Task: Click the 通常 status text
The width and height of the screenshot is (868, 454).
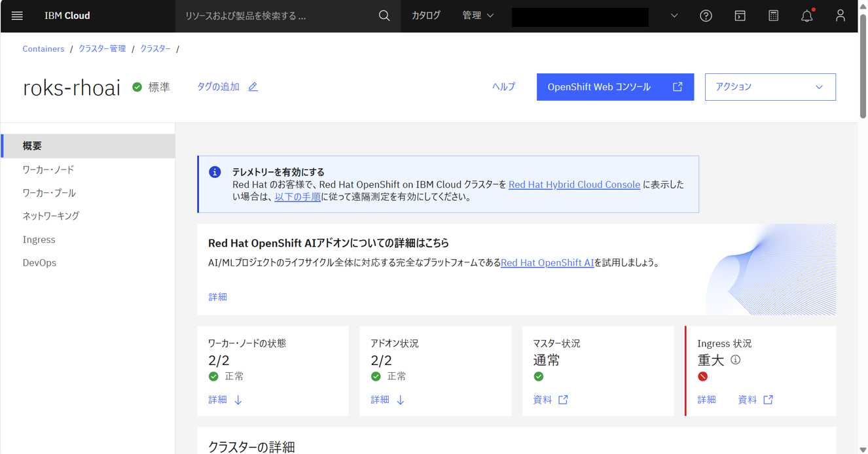Action: point(547,360)
